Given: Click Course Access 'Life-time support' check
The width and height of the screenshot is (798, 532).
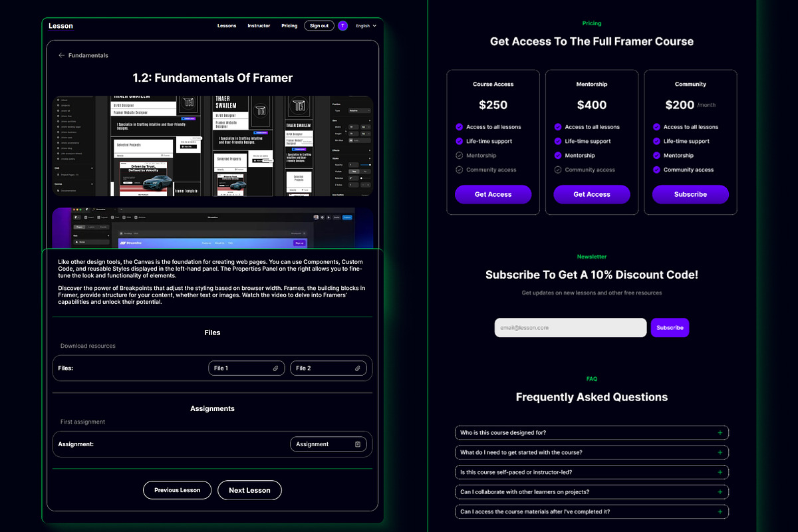Looking at the screenshot, I should coord(460,141).
